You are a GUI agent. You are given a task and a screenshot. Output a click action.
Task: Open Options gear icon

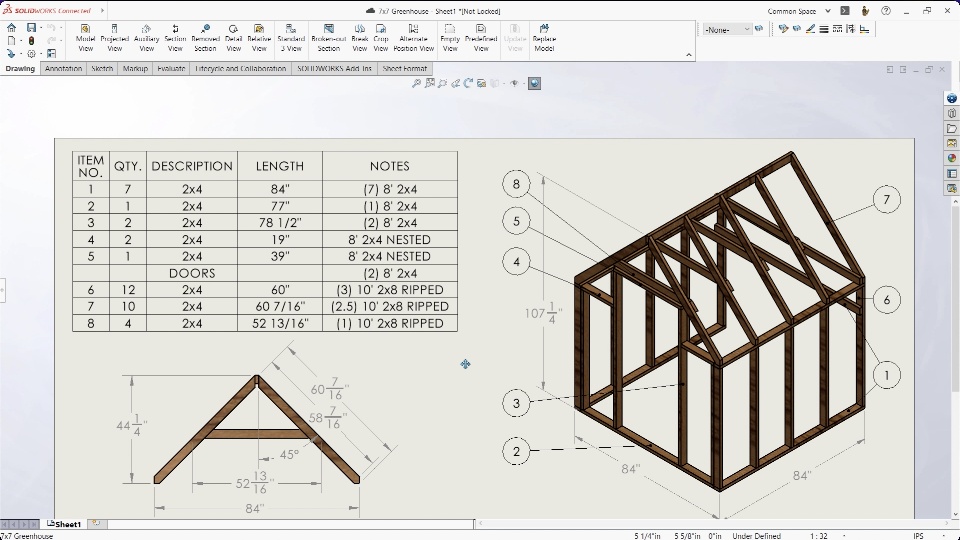click(31, 54)
